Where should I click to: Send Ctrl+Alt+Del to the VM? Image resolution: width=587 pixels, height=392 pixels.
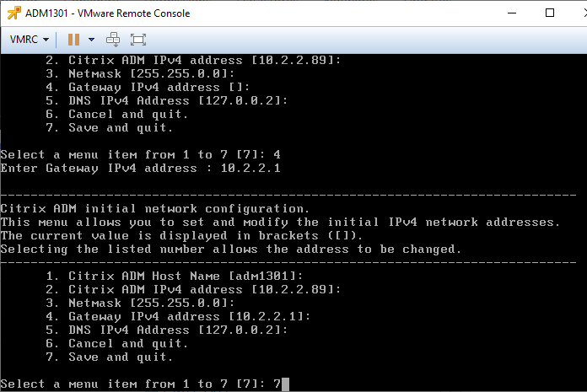click(113, 40)
